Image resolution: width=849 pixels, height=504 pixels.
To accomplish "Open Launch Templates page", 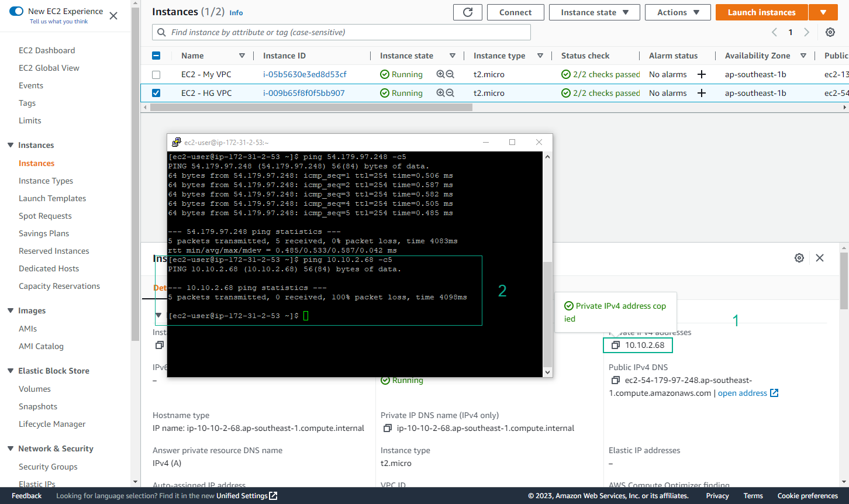I will coord(52,198).
